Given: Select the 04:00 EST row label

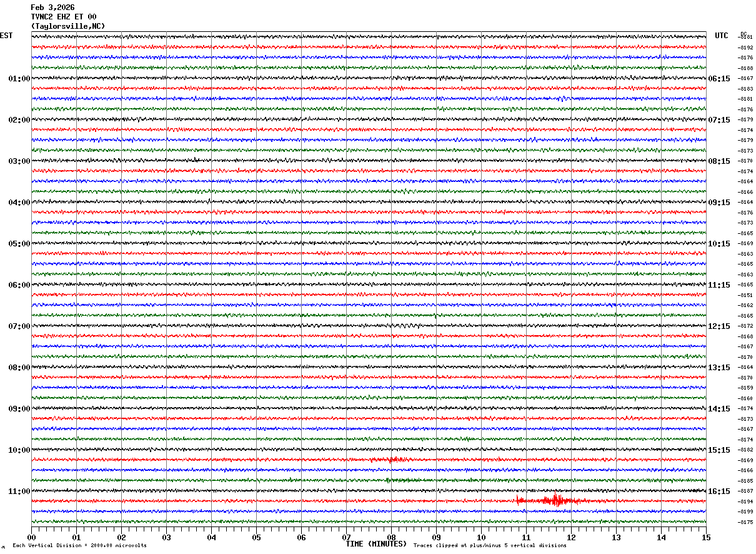Looking at the screenshot, I should (19, 203).
